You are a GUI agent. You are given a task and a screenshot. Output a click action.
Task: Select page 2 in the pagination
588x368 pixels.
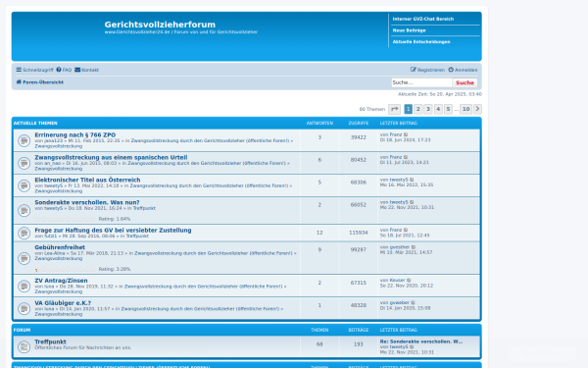coord(418,109)
